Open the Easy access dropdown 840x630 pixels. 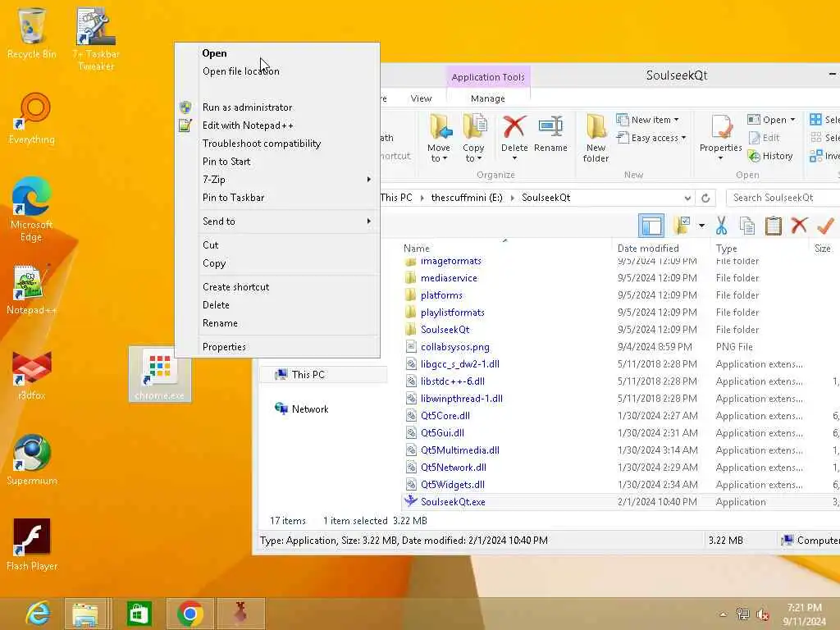point(651,138)
